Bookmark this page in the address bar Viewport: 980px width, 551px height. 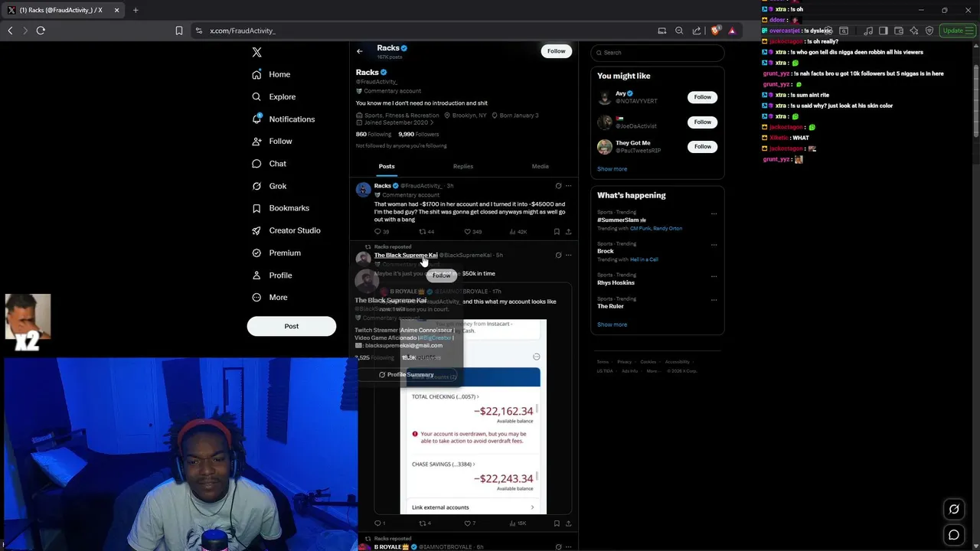click(x=179, y=31)
